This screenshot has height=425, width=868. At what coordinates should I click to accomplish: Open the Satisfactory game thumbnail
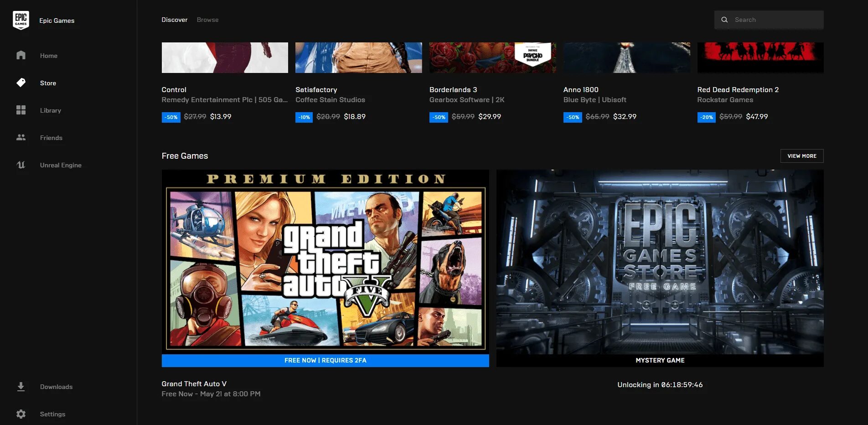359,57
